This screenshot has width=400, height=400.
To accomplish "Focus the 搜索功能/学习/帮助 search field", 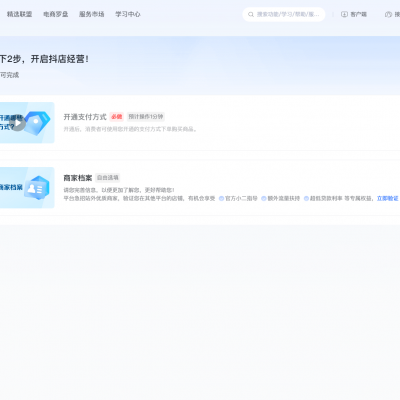I will pyautogui.click(x=284, y=14).
